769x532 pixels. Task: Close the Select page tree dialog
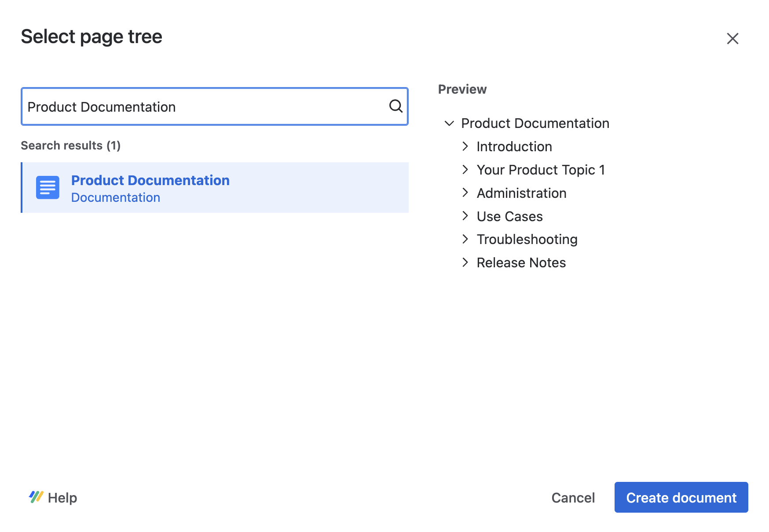coord(733,39)
